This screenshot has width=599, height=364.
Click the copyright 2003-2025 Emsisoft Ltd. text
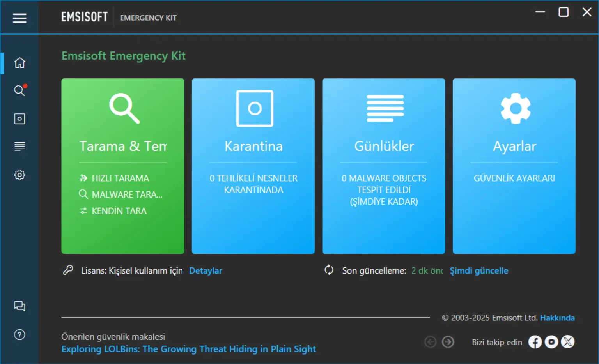pos(489,318)
